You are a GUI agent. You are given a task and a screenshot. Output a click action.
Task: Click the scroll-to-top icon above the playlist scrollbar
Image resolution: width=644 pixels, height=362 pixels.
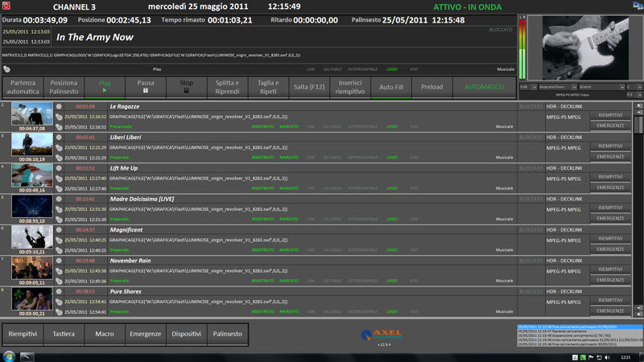pos(639,105)
